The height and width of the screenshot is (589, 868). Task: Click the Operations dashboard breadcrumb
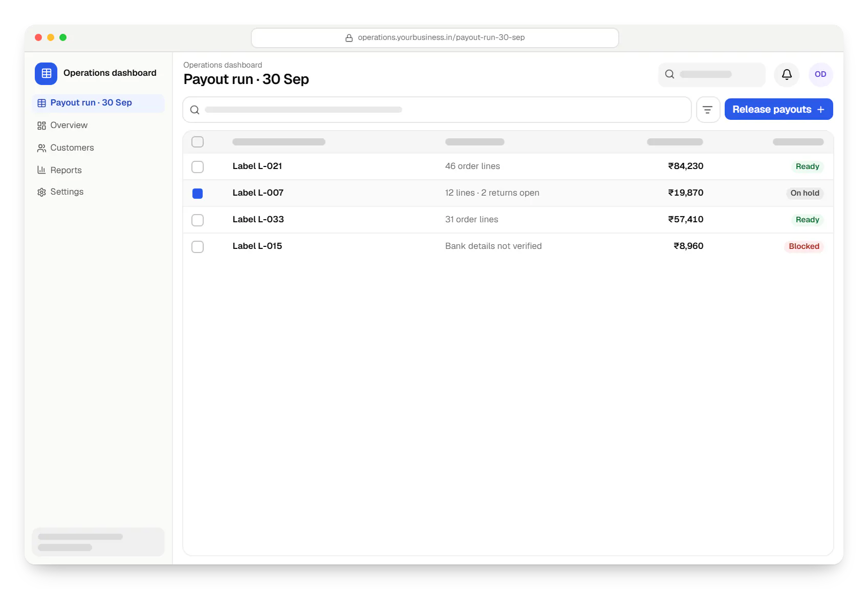pos(223,65)
